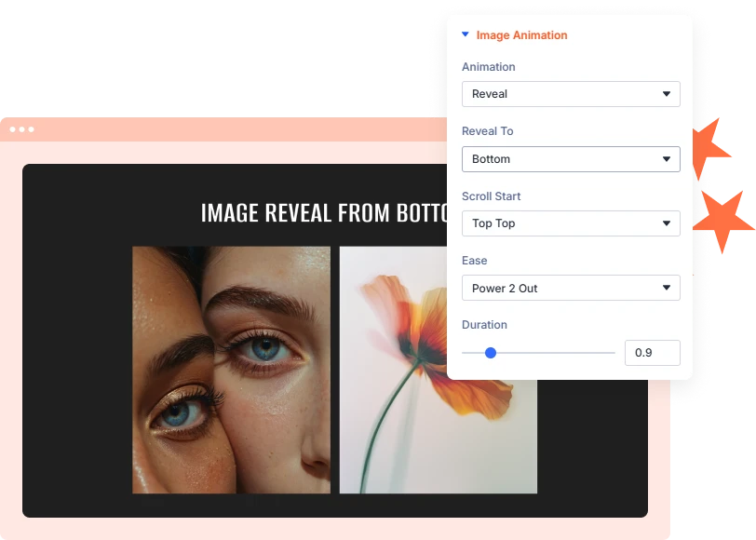Open the Ease dropdown showing Power 2 Out
Image resolution: width=756 pixels, height=540 pixels.
(x=571, y=288)
